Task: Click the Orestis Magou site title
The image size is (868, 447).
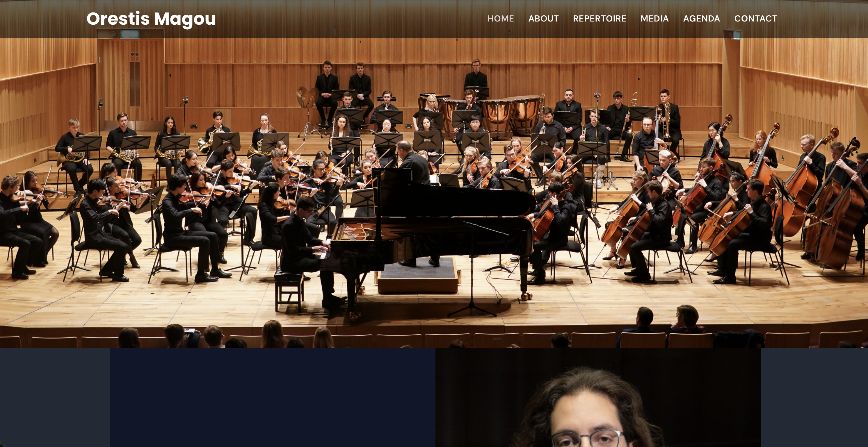Action: pos(151,19)
